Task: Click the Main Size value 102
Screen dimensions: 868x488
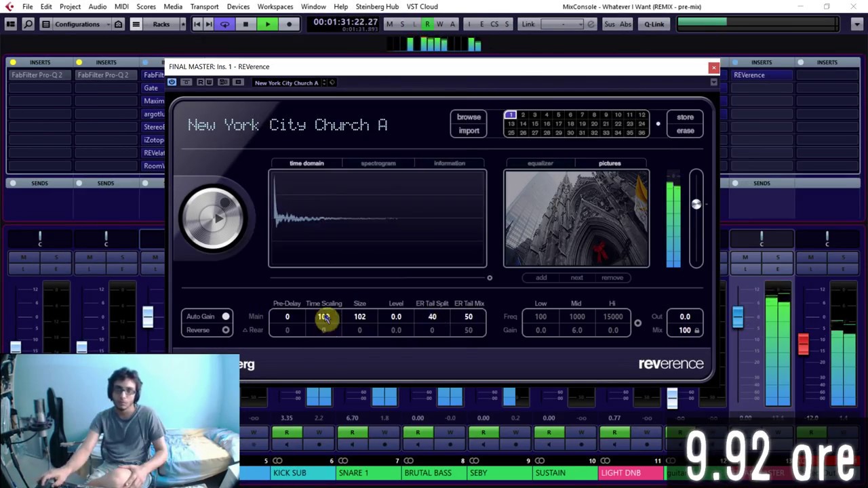Action: [x=359, y=317]
